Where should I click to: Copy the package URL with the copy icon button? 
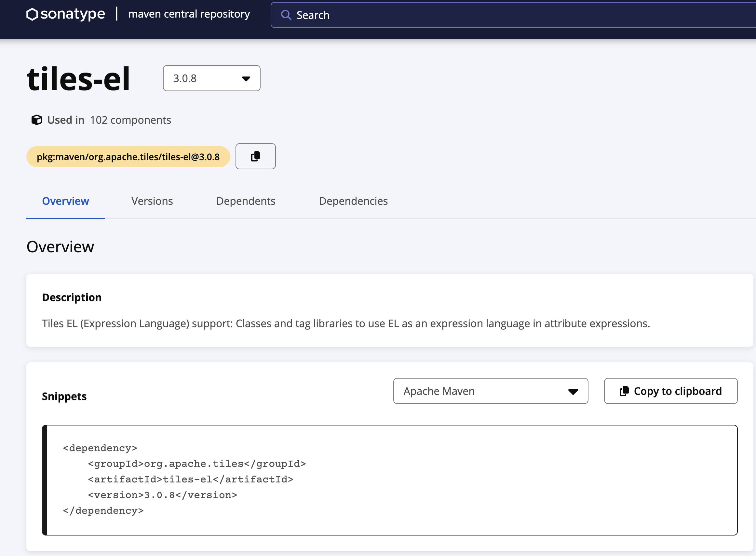(x=256, y=156)
